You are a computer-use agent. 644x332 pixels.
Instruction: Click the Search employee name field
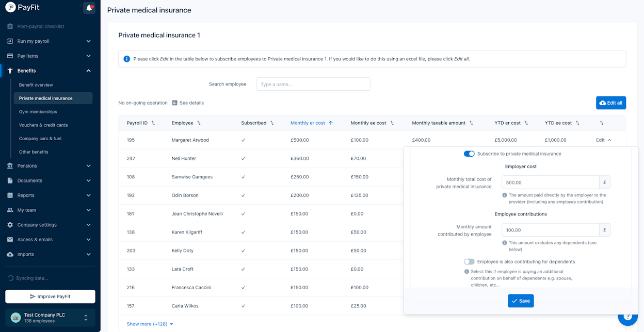(x=313, y=84)
